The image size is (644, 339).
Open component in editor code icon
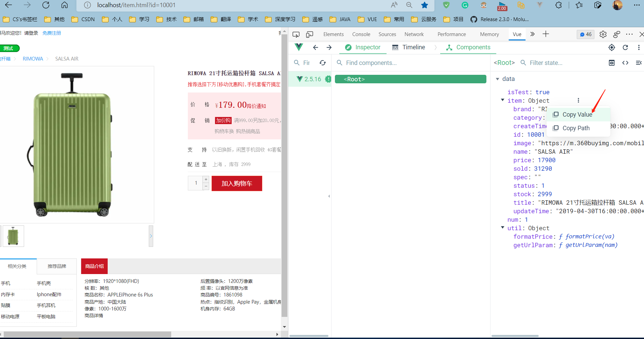click(x=625, y=63)
